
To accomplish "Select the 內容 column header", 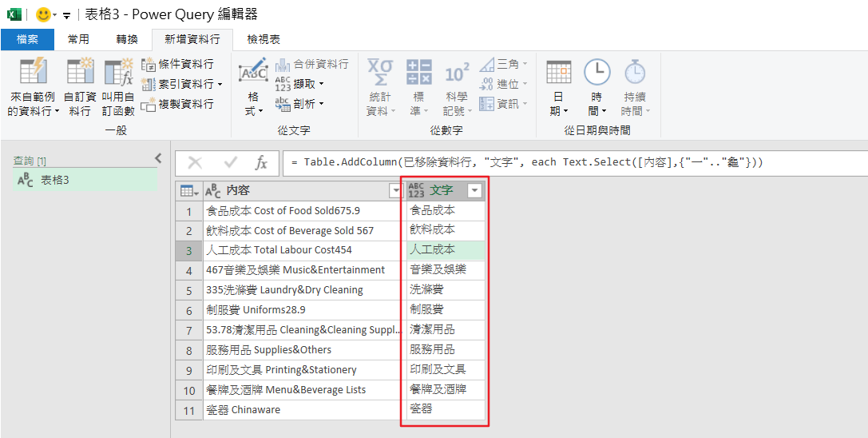I will (x=304, y=191).
